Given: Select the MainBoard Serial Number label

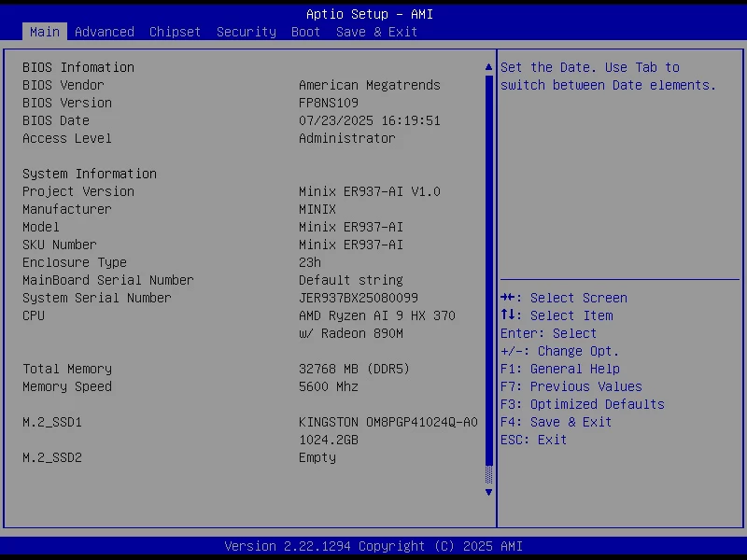Looking at the screenshot, I should (x=108, y=280).
